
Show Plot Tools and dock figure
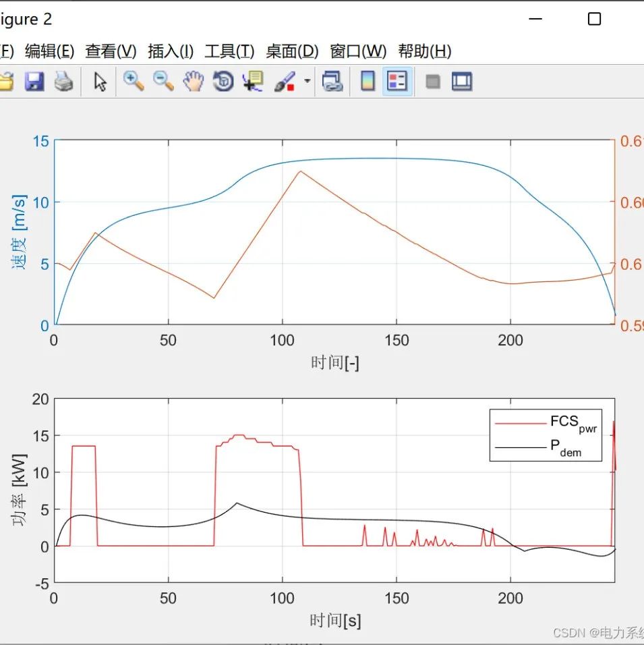click(x=462, y=81)
